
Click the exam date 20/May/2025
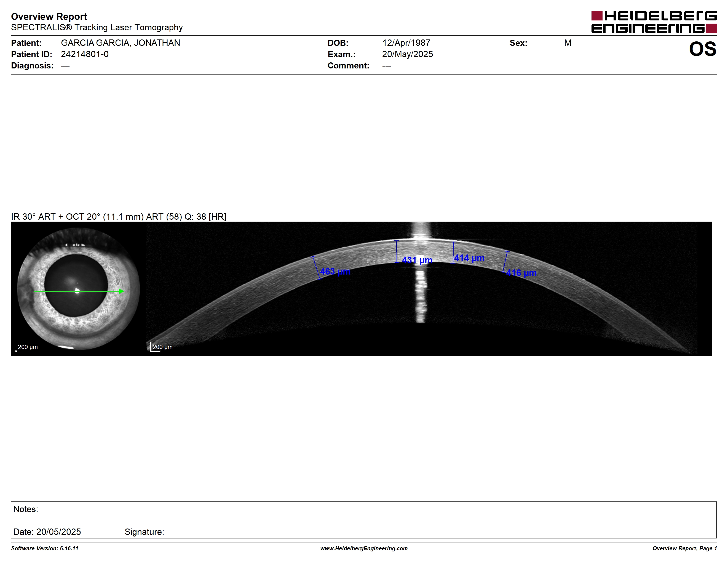407,54
